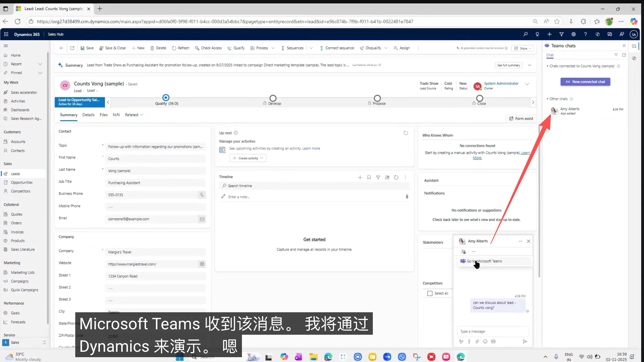Open the timeline filter funnel icon

point(378,177)
